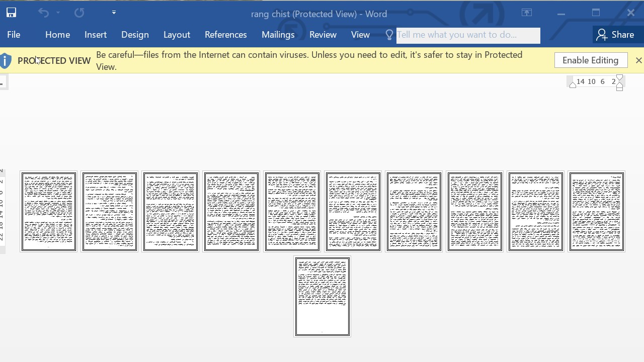Screen dimensions: 644x362
Task: Switch to the Home tab
Action: point(57,35)
